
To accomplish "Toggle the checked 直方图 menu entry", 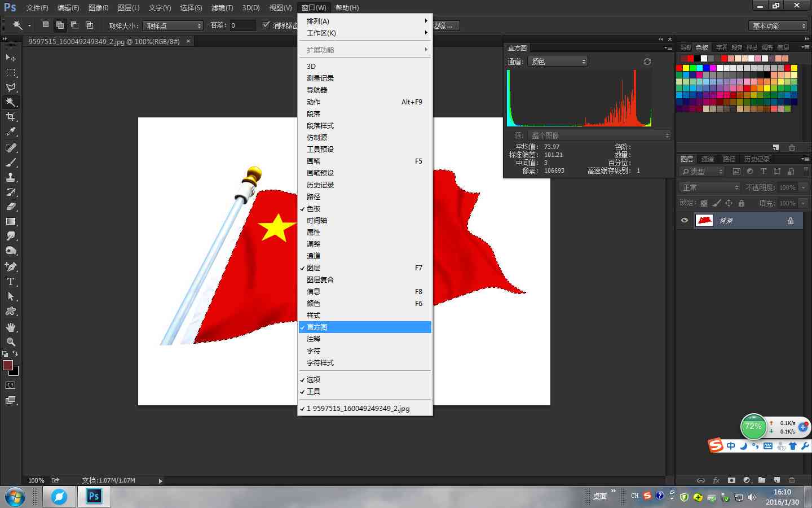I will click(365, 327).
